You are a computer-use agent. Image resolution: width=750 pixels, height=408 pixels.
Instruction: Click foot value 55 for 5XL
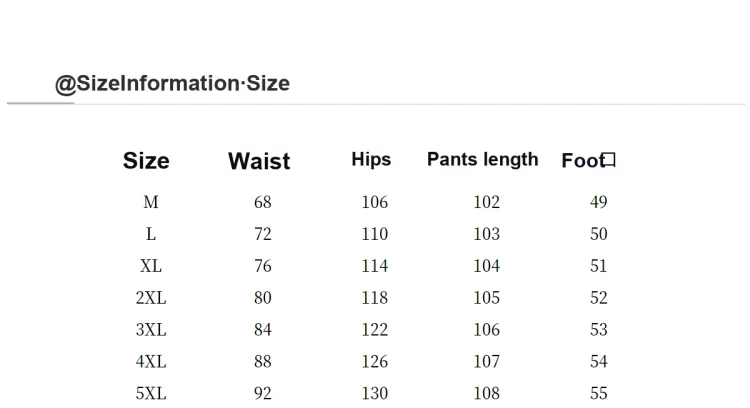tap(598, 393)
